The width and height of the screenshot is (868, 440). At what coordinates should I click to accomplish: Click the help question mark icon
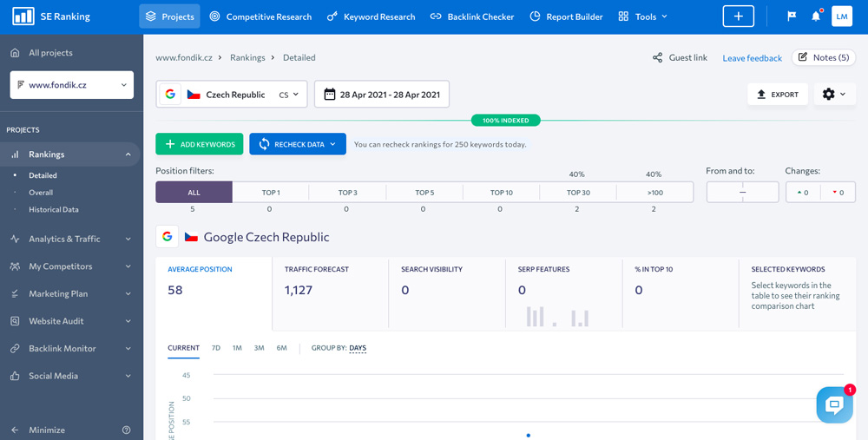pos(126,430)
